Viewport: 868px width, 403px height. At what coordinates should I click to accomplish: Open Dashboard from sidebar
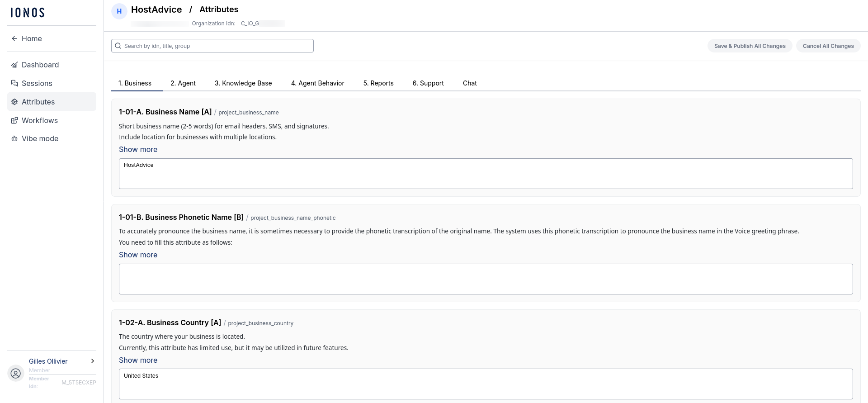coord(52,65)
